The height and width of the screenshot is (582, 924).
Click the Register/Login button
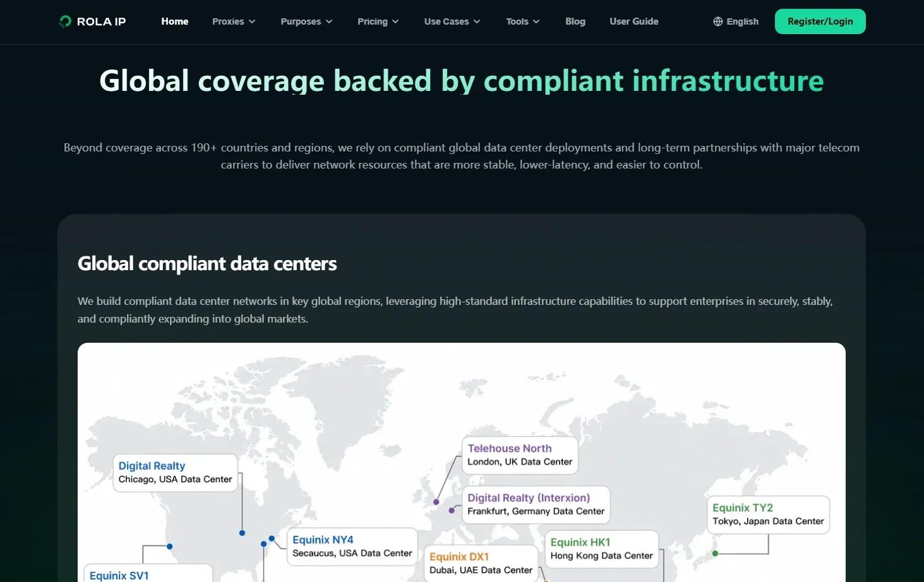click(820, 21)
